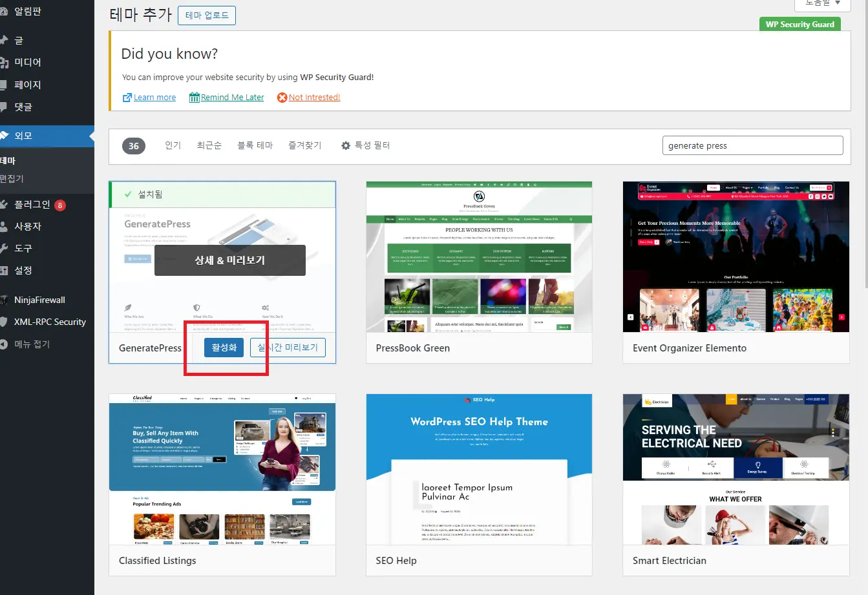Screen dimensions: 868x595
Task: Click the WP Security Guard green label
Action: point(800,25)
